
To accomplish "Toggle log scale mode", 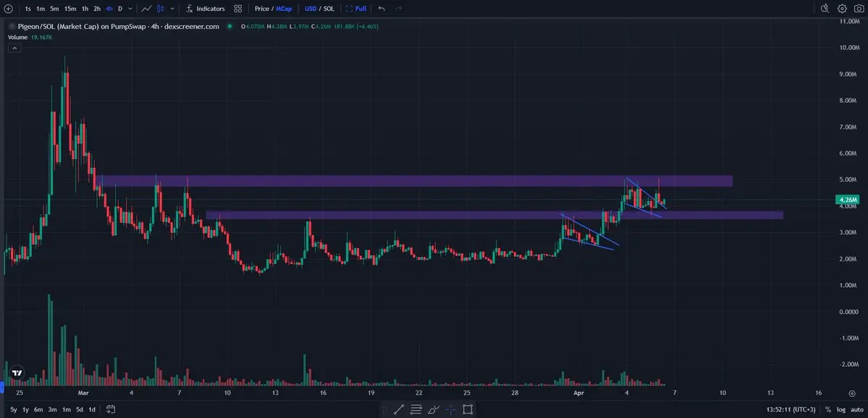I will [841, 410].
